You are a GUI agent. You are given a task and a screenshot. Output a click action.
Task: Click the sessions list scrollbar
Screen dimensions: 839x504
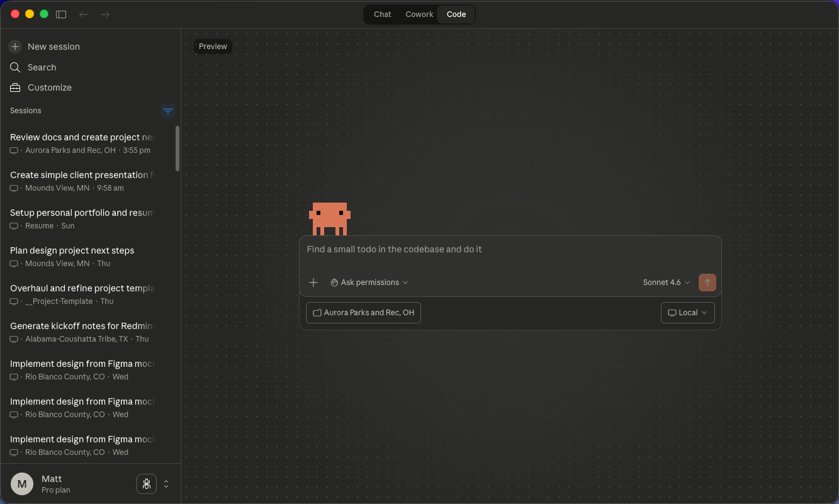pos(177,148)
